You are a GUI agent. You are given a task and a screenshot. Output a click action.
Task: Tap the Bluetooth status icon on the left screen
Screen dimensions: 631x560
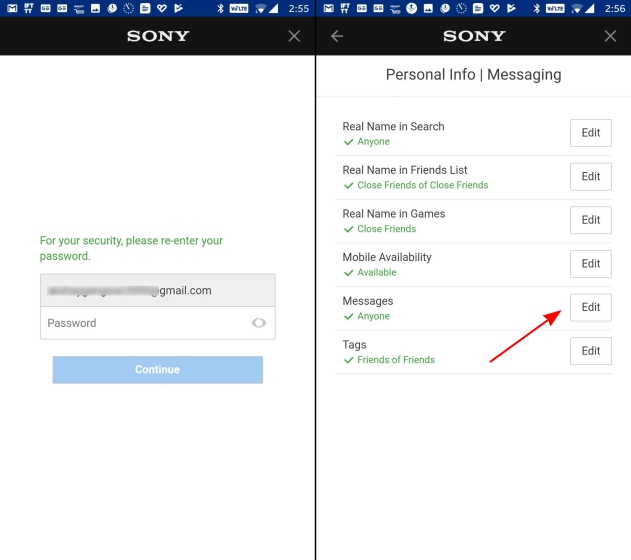pos(220,8)
